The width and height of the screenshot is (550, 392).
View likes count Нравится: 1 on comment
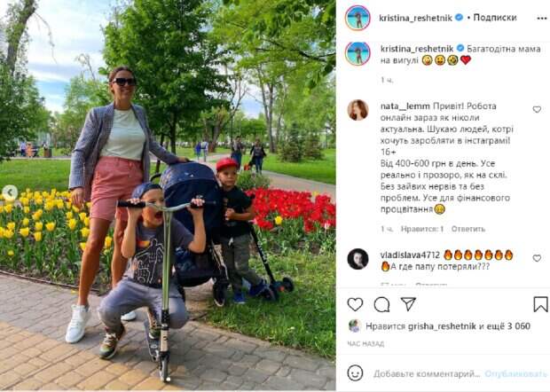pyautogui.click(x=422, y=229)
